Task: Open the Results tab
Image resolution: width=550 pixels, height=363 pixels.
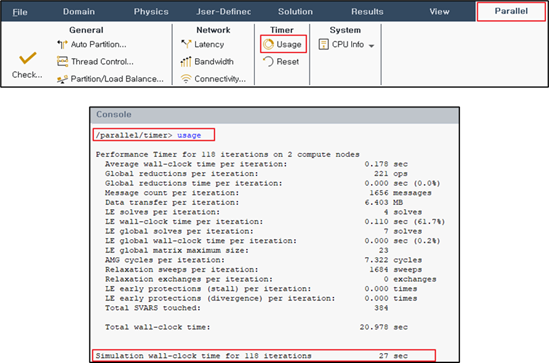Action: [367, 12]
